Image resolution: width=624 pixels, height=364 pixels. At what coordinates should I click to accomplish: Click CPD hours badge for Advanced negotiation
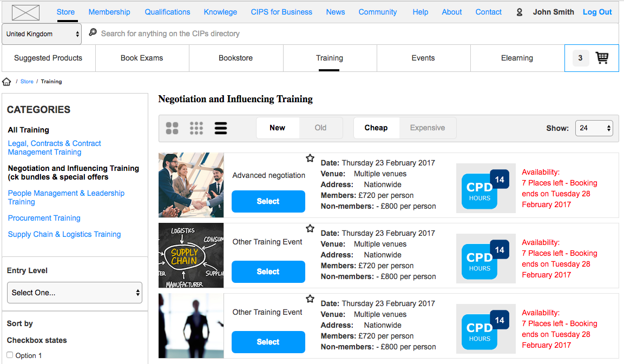485,188
